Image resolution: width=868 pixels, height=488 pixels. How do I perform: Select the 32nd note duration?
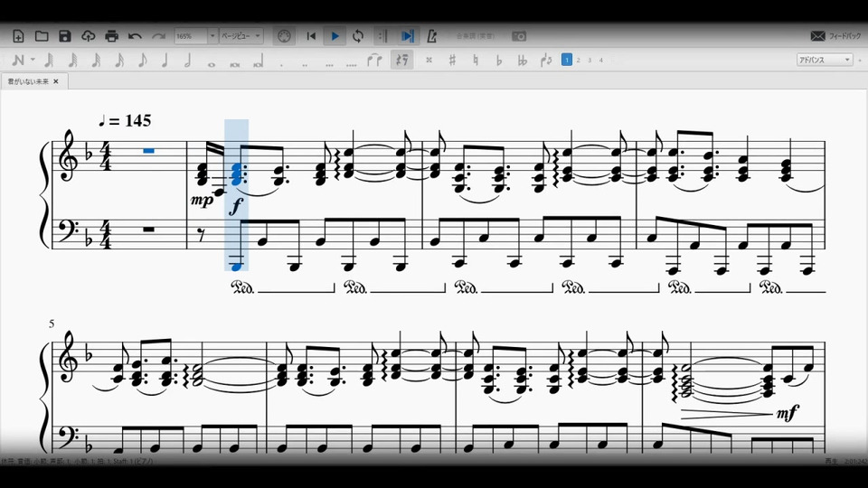[96, 61]
